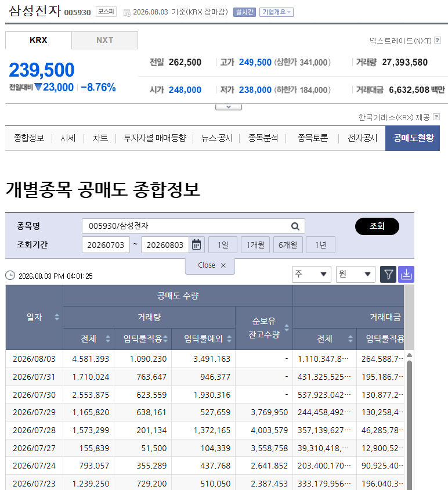Click the 저가 value 238,000
Screen dimensions: 448x490
(x=255, y=90)
